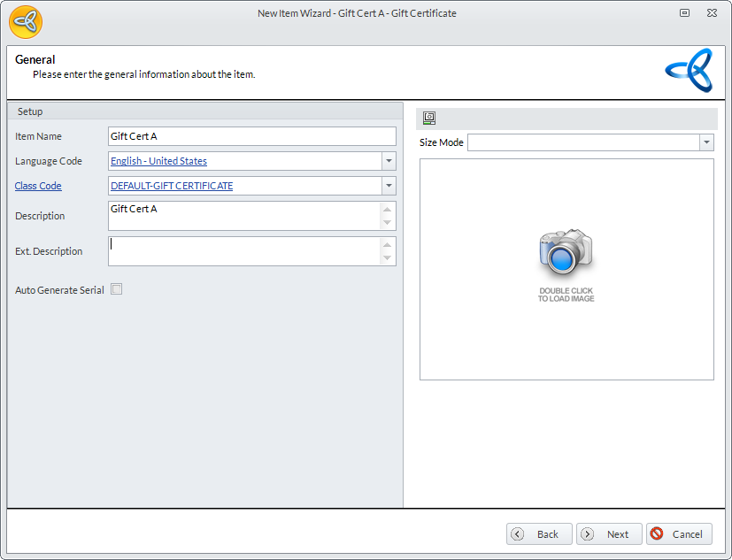This screenshot has width=732, height=560.
Task: Click inside the Ext. Description box
Action: click(244, 251)
